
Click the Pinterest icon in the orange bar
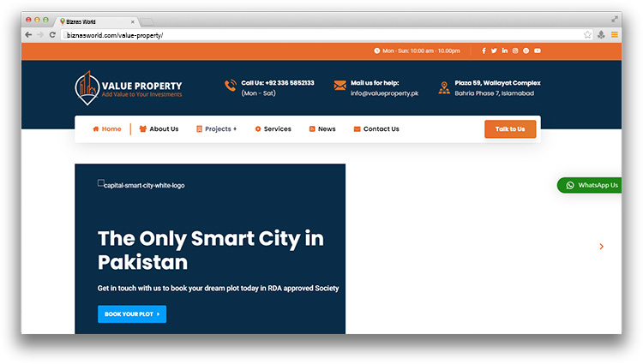pyautogui.click(x=526, y=51)
